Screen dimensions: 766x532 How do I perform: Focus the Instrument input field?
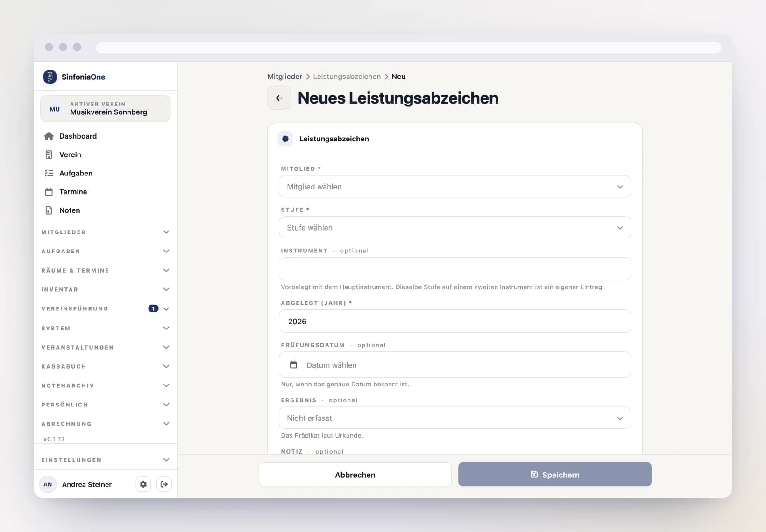[455, 269]
